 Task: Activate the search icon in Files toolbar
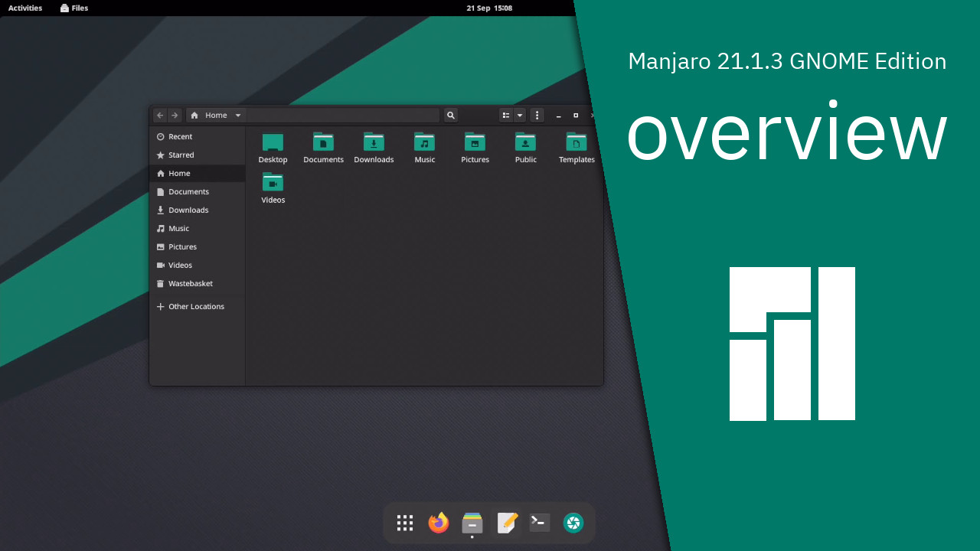click(450, 115)
